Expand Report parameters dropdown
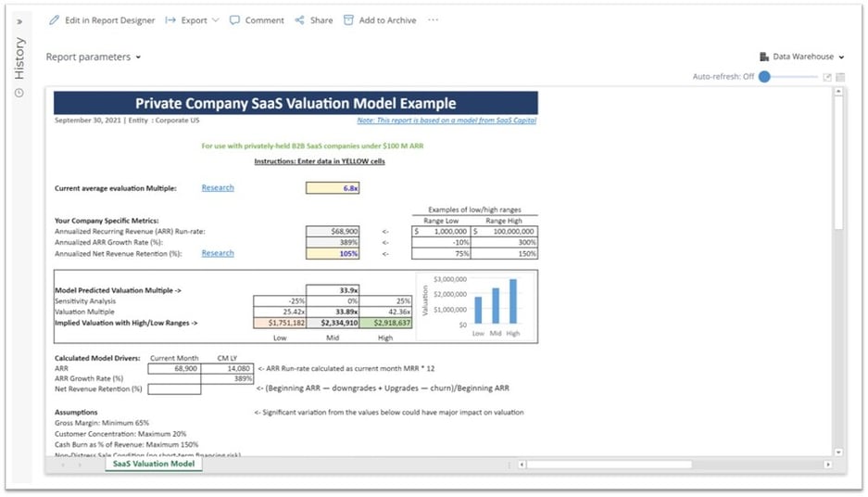 click(x=93, y=57)
